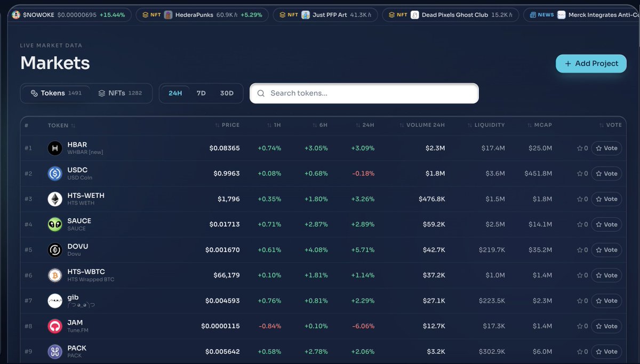The width and height of the screenshot is (640, 364).
Task: Select the 24H timeframe
Action: click(175, 93)
